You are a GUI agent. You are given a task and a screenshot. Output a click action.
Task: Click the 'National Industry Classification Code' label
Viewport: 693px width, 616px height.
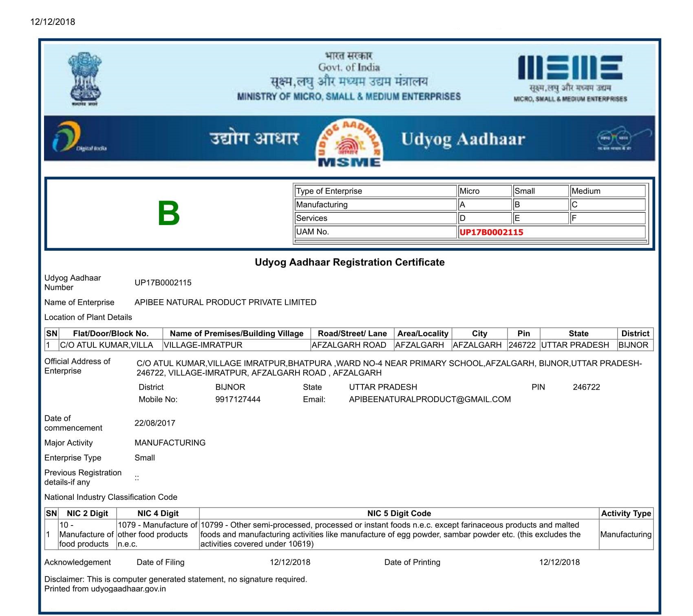tap(111, 497)
